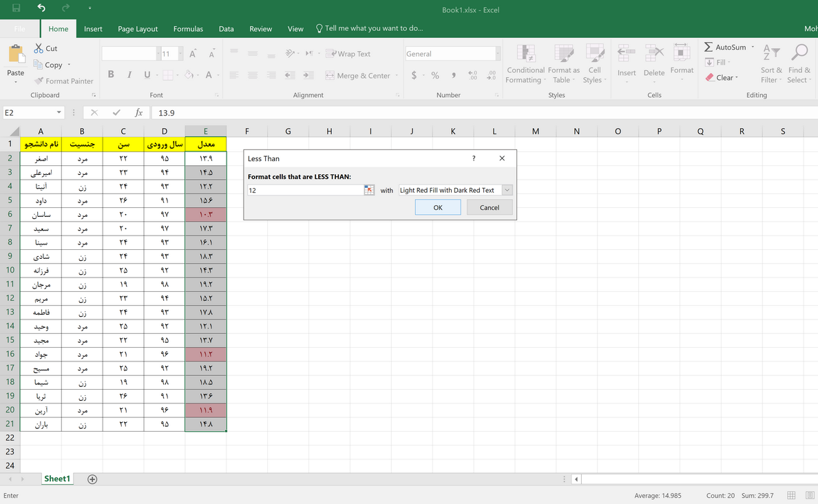Toggle Bold formatting
Screen dimensions: 818x504
point(112,75)
